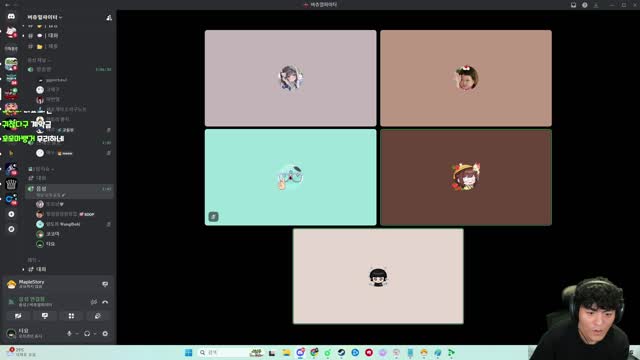Open user settings gear icon

tap(105, 333)
